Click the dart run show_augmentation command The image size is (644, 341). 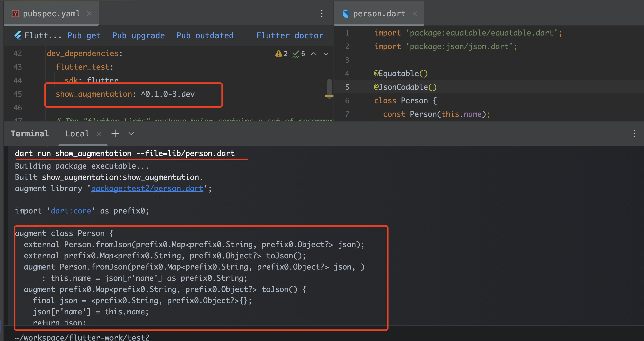[125, 153]
